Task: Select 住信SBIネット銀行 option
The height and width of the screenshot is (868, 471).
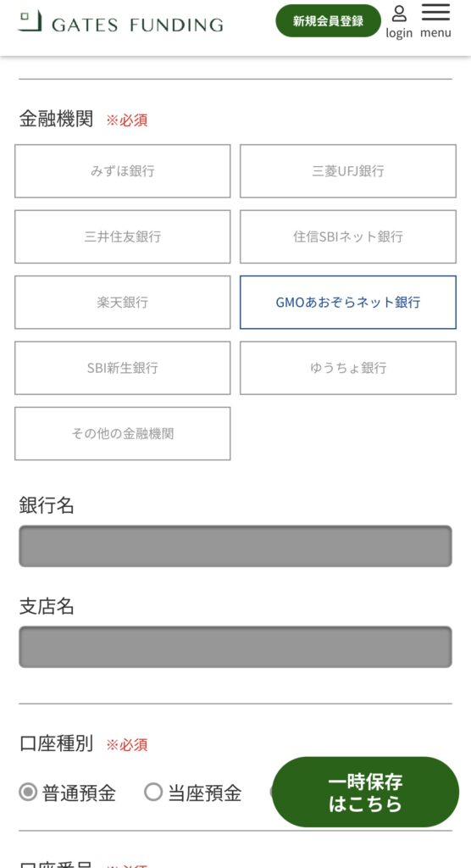Action: (348, 237)
